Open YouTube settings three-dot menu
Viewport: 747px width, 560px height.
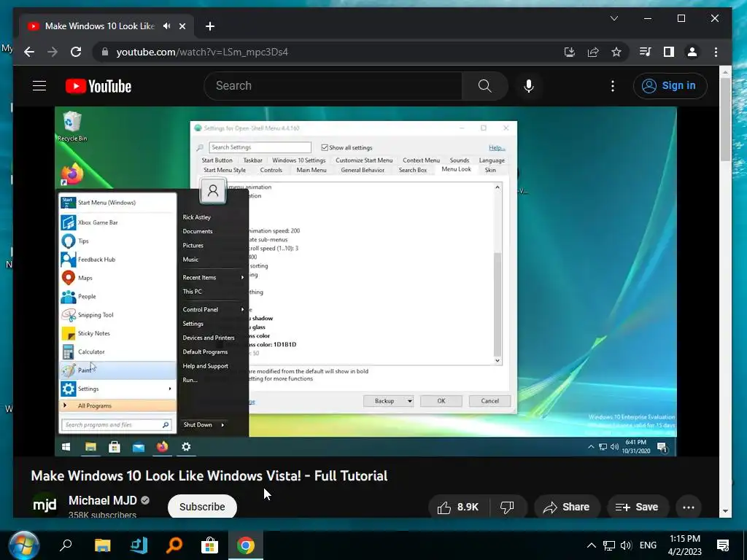click(x=613, y=86)
